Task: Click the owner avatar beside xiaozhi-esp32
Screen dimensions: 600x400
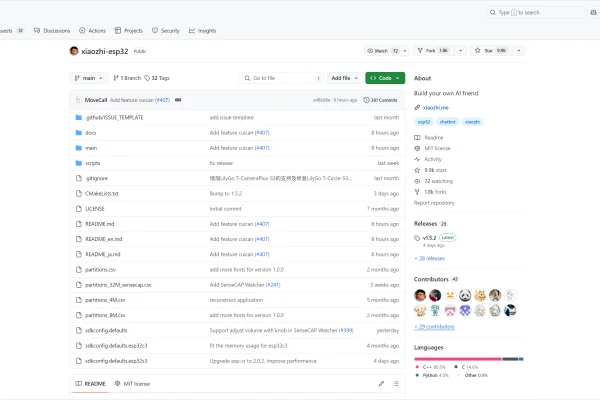Action: [x=74, y=51]
